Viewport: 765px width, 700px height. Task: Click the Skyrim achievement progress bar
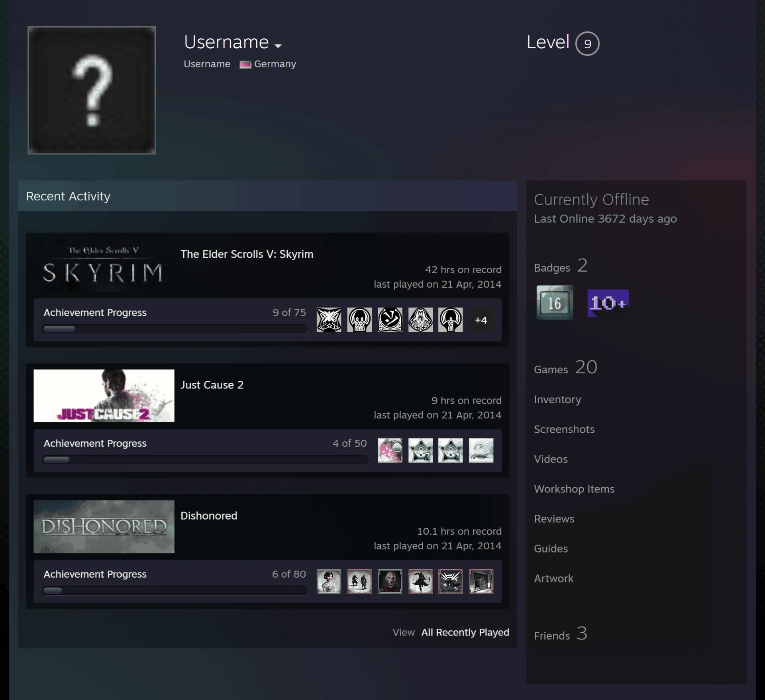[x=175, y=329]
